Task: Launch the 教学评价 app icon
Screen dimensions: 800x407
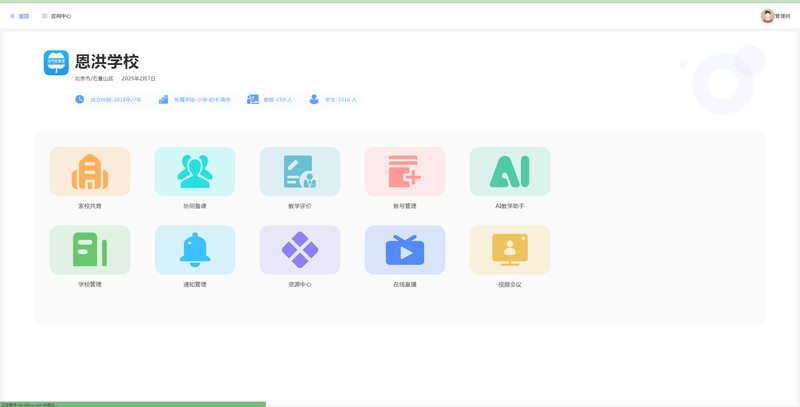Action: click(300, 171)
